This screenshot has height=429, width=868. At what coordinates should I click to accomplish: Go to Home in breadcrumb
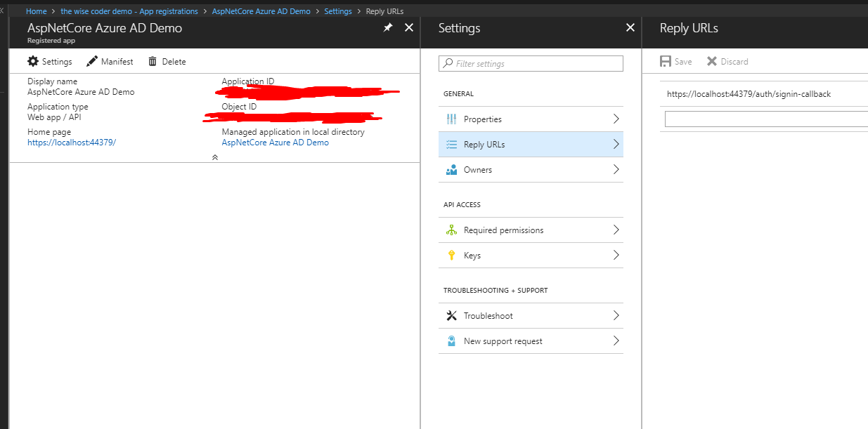[x=37, y=11]
